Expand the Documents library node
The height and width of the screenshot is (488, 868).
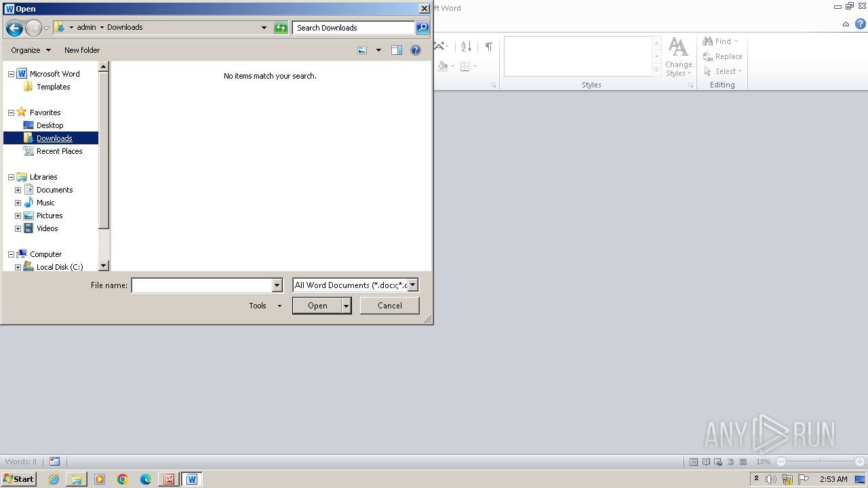(x=18, y=190)
